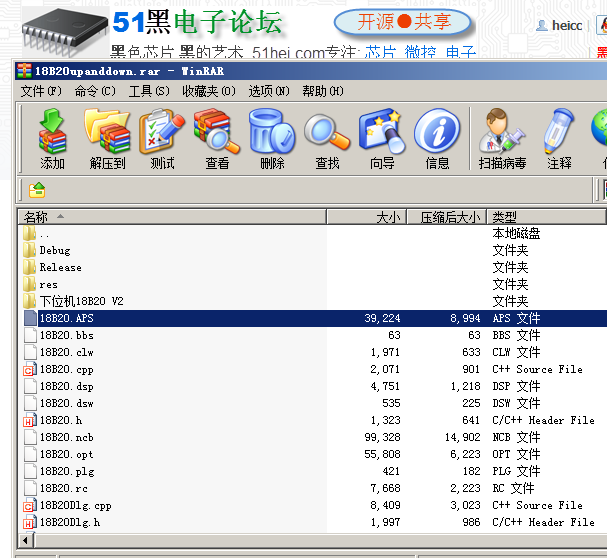Select the 18B20.bbs file row
Image resolution: width=607 pixels, height=558 pixels.
coord(312,335)
